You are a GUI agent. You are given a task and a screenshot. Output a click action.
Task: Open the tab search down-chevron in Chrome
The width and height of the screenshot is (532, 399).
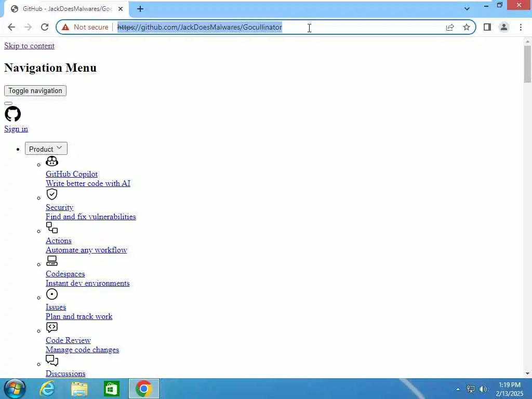tap(467, 9)
